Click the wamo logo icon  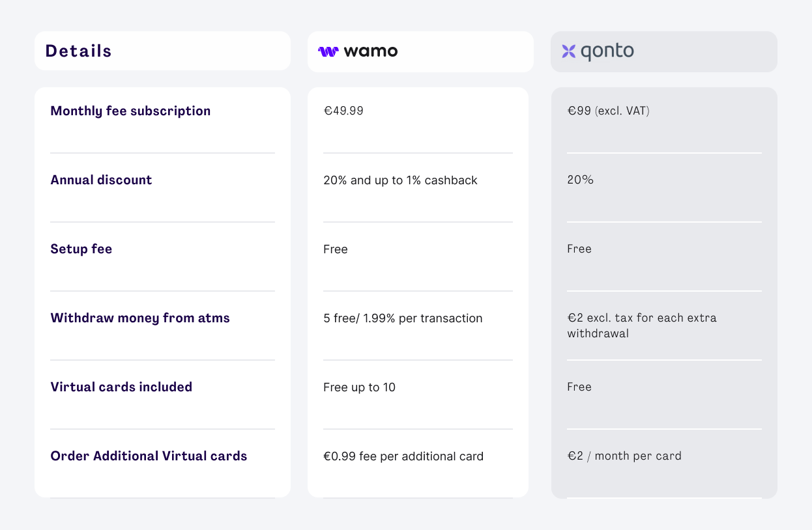click(328, 51)
